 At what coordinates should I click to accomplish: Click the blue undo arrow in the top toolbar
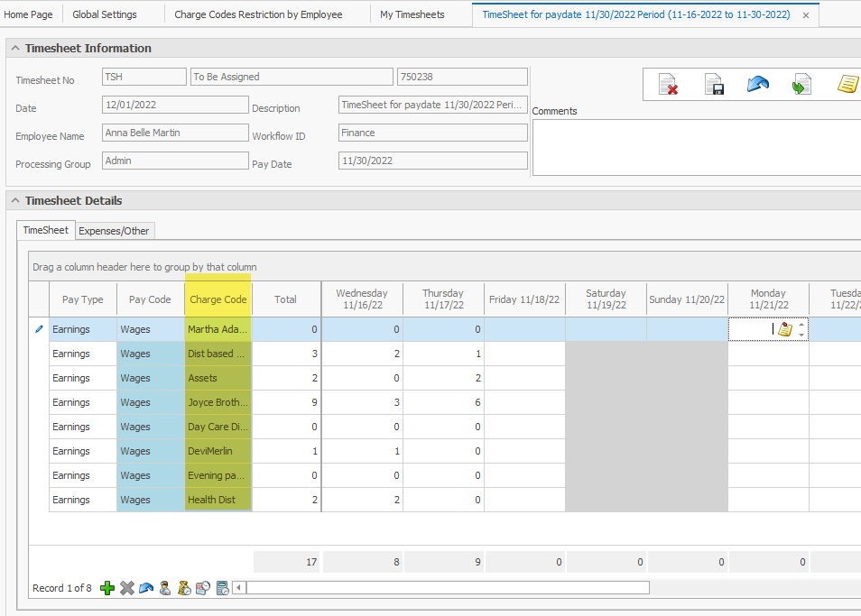(x=758, y=84)
